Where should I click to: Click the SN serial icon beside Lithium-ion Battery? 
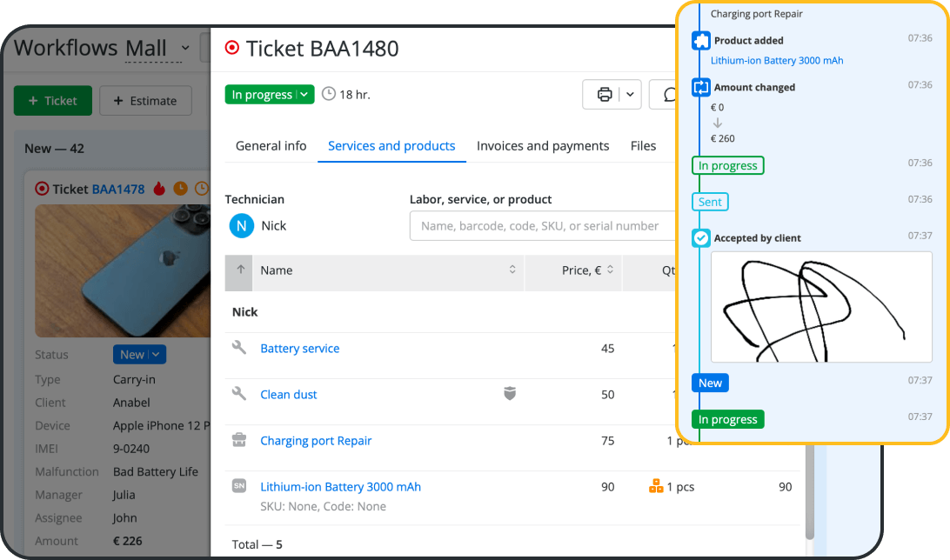tap(239, 486)
